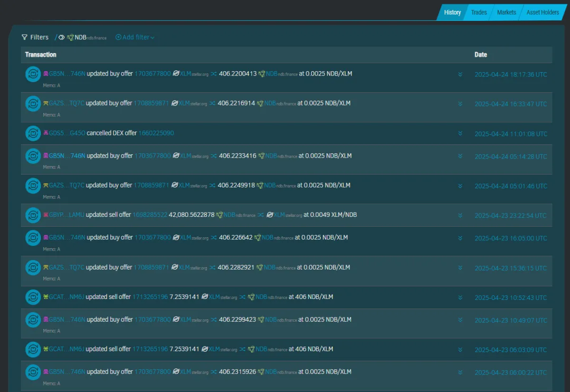Click the operation icon of the 10:52:43 row
This screenshot has width=570, height=392.
point(33,297)
